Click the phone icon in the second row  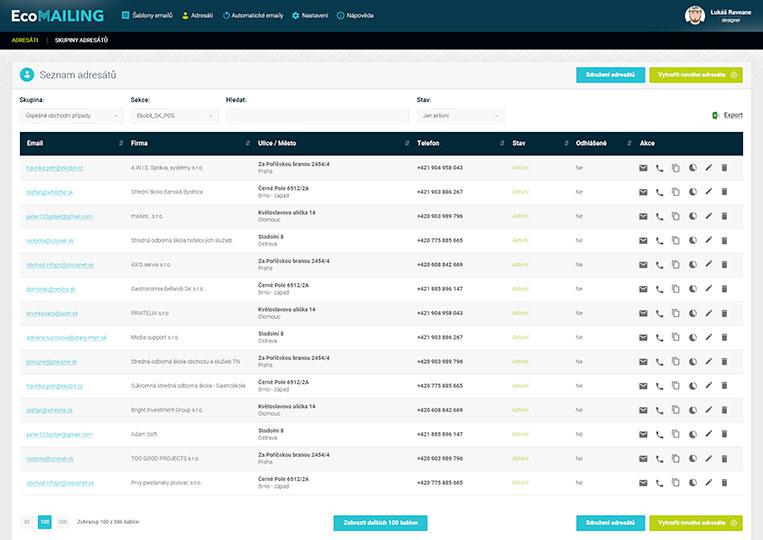[659, 192]
